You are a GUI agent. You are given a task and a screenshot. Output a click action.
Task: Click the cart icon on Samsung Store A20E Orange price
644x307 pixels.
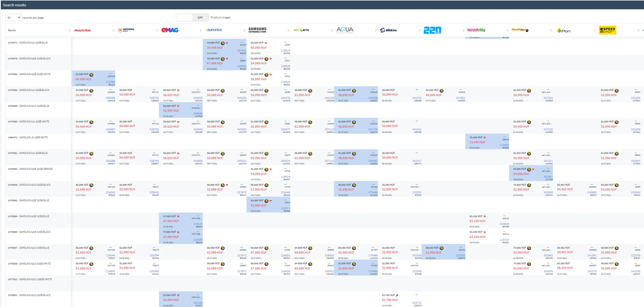[x=271, y=169]
